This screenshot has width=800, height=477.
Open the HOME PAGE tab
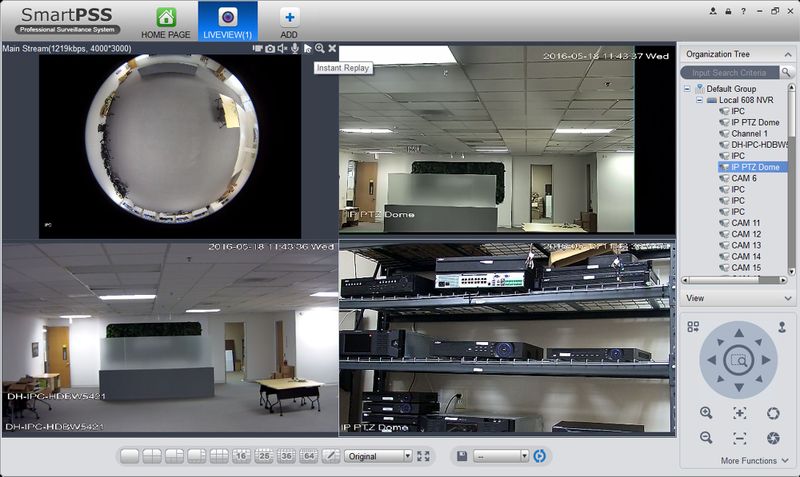pos(166,23)
